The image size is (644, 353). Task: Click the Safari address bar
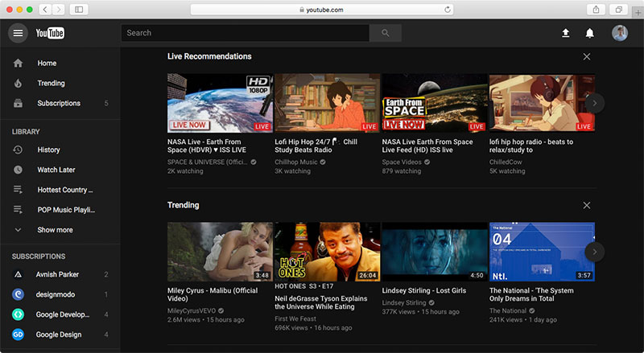click(x=322, y=10)
